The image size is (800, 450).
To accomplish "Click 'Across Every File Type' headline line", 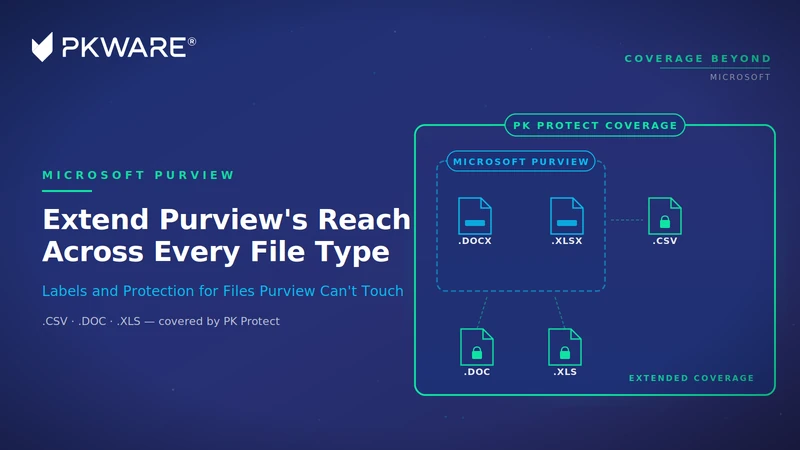I will (216, 252).
